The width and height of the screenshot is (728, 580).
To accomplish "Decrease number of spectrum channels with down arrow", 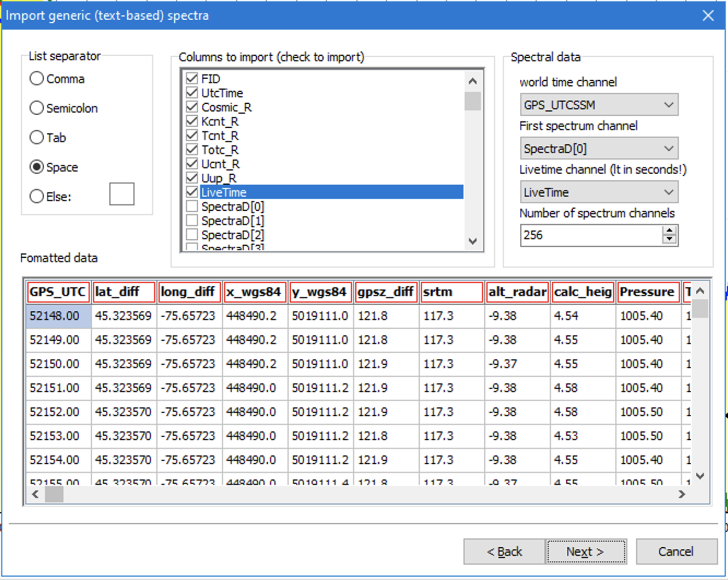I will point(670,240).
